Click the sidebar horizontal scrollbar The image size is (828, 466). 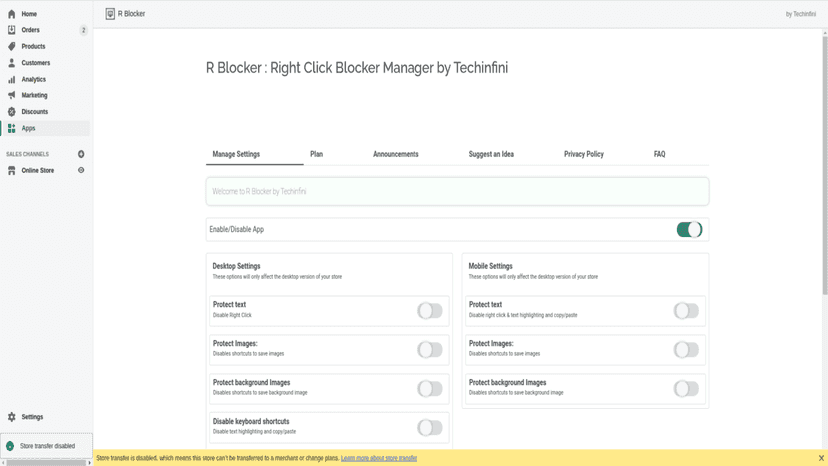46,463
